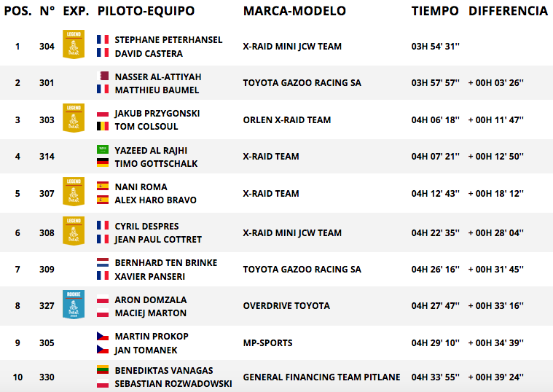Select the General Financing Team Pitlane entry
Screen dimensions: 553x392
point(321,377)
